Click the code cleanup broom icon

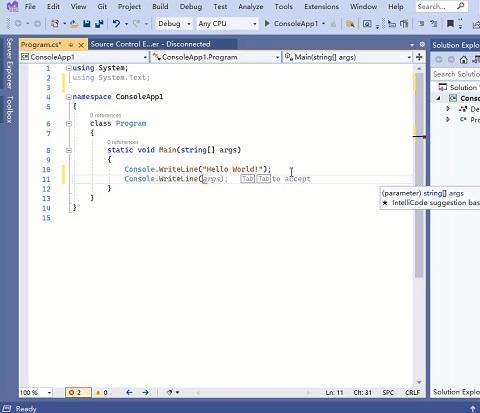click(169, 392)
